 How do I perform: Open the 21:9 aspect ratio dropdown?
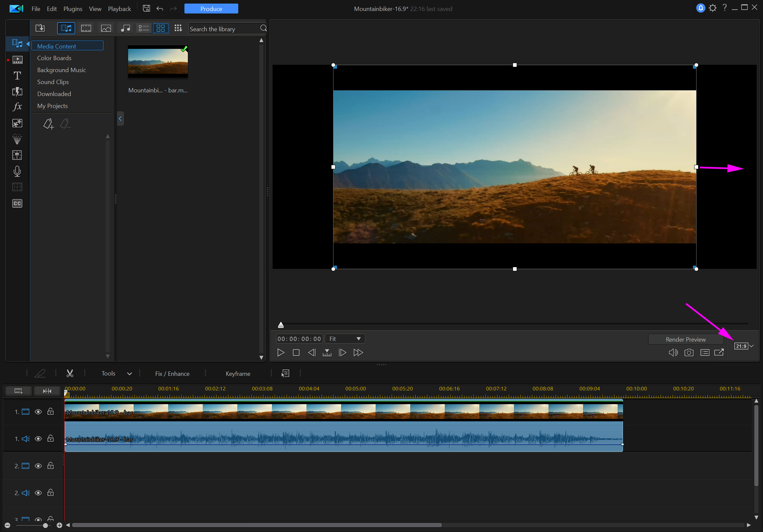[744, 346]
